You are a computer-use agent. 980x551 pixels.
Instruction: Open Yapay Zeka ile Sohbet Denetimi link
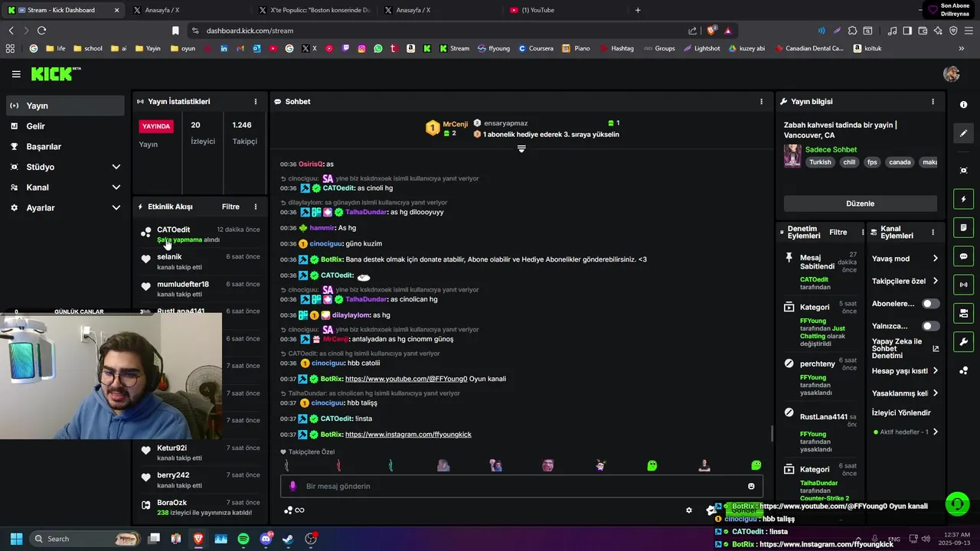(x=905, y=348)
